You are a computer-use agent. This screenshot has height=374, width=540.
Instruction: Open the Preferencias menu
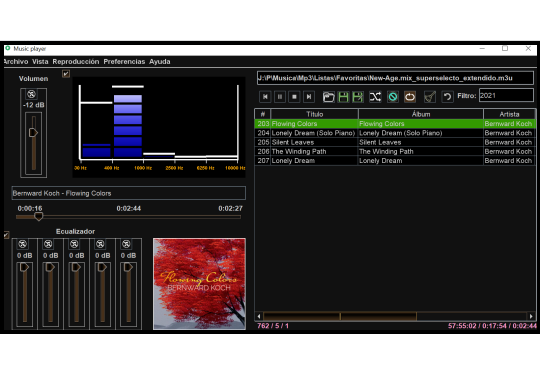point(124,62)
